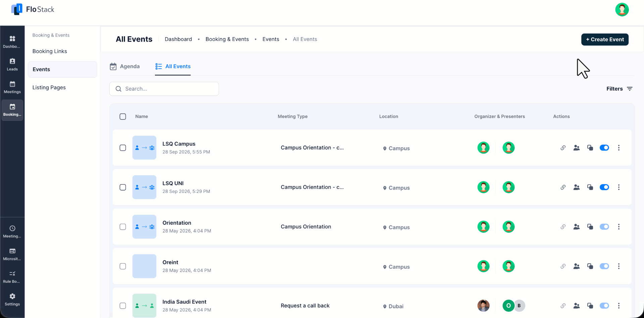Click the Events breadcrumb link
Viewport: 644px width, 318px height.
click(271, 39)
